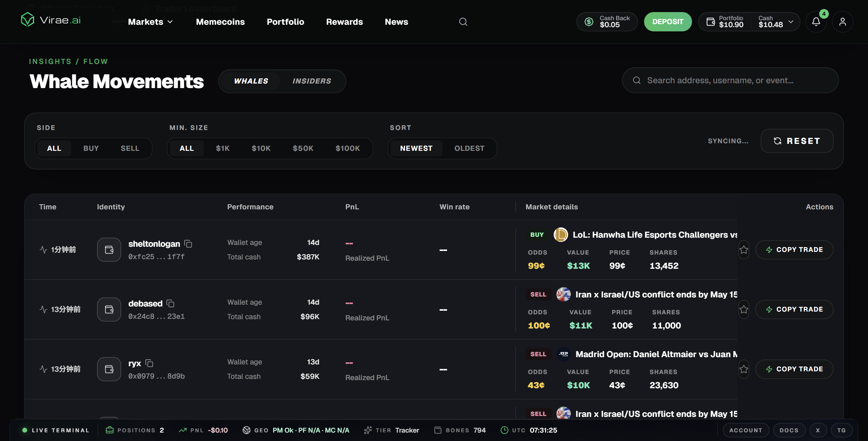Image resolution: width=868 pixels, height=441 pixels.
Task: Click the DEPOSIT button
Action: pos(668,22)
